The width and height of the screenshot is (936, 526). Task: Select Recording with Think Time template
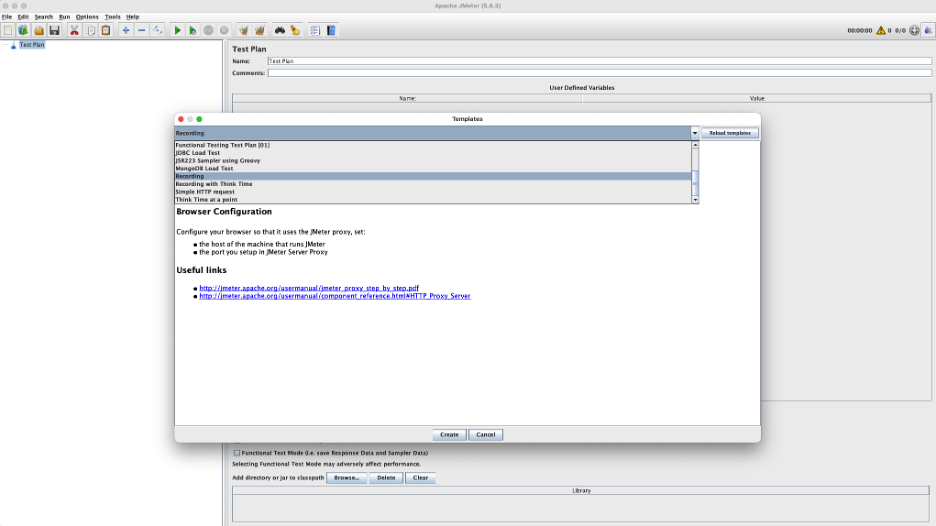(433, 184)
